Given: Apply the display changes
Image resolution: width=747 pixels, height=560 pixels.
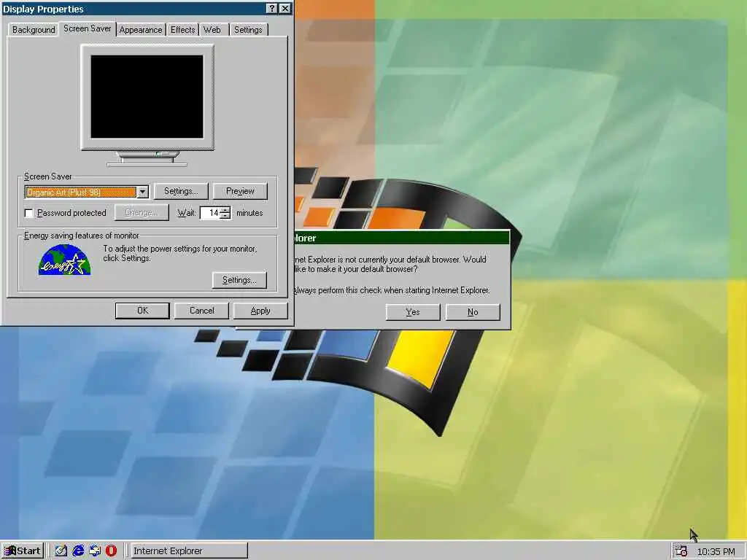Looking at the screenshot, I should [260, 311].
